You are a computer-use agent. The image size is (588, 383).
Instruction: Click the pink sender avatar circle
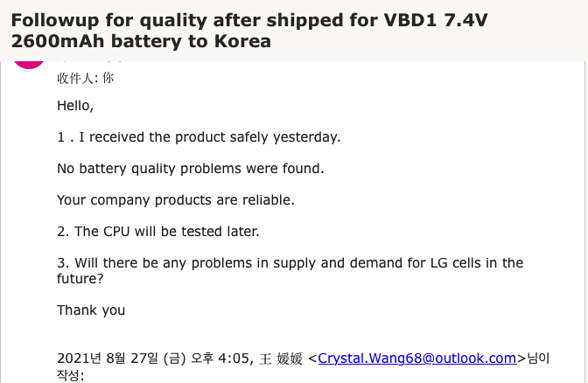pyautogui.click(x=29, y=65)
